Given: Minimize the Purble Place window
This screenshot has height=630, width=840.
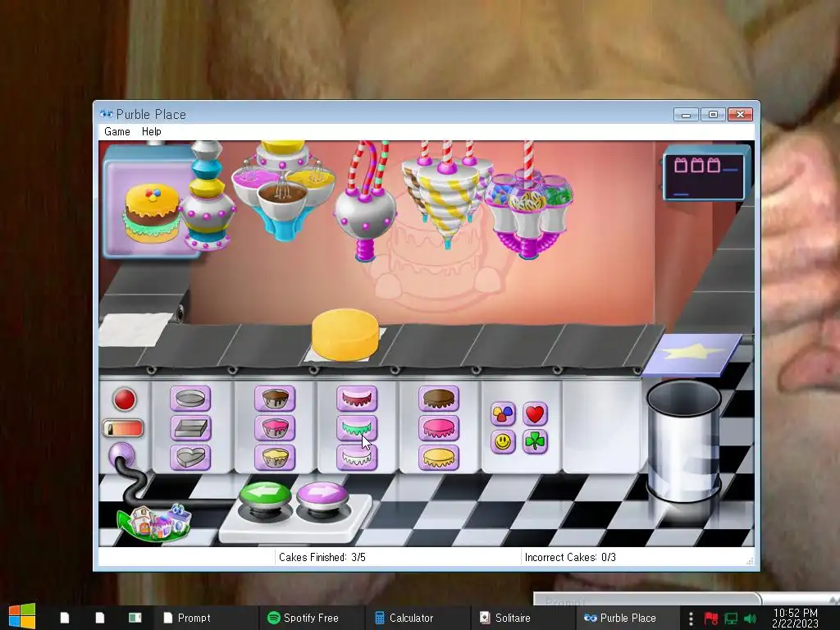Looking at the screenshot, I should point(687,114).
